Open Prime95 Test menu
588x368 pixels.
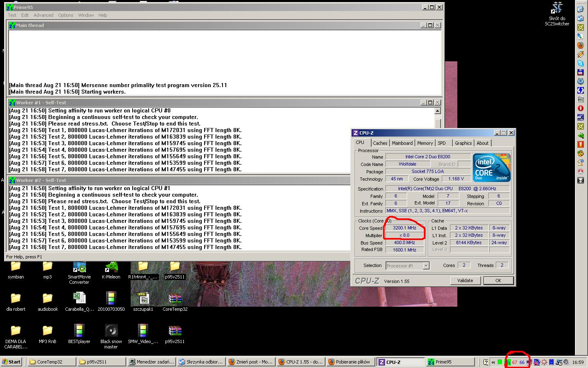click(12, 15)
